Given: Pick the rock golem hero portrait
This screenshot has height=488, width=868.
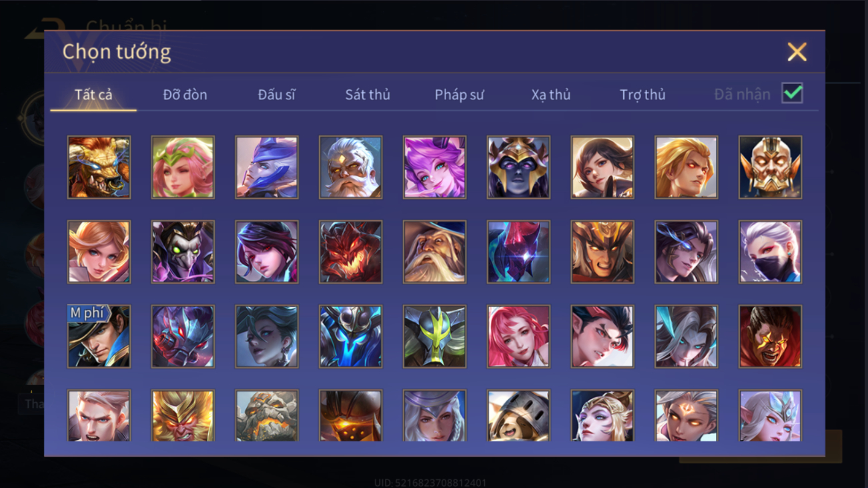Looking at the screenshot, I should [267, 415].
